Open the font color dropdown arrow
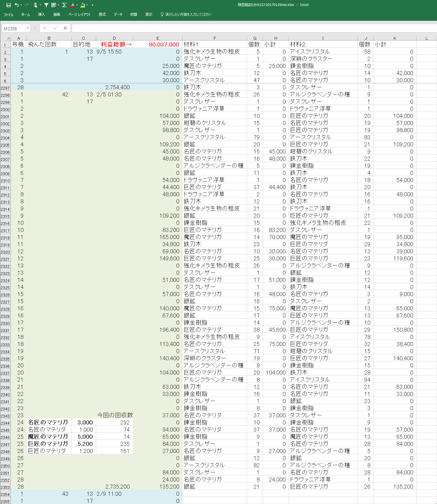This screenshot has width=437, height=504. pyautogui.click(x=77, y=5)
